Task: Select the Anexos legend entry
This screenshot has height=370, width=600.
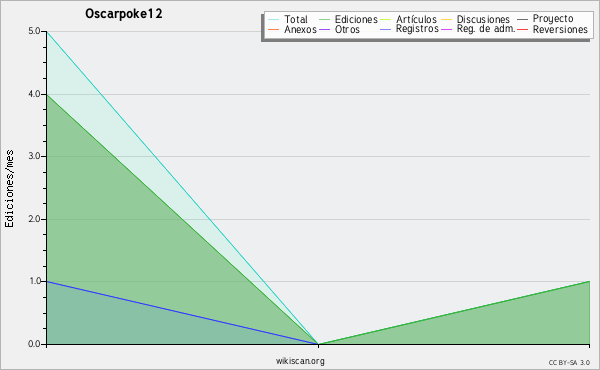Action: tap(292, 29)
